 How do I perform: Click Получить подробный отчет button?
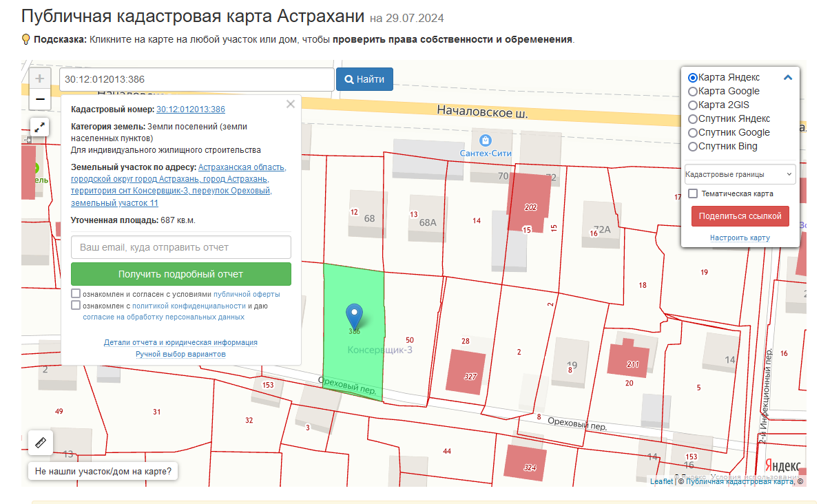tap(180, 274)
